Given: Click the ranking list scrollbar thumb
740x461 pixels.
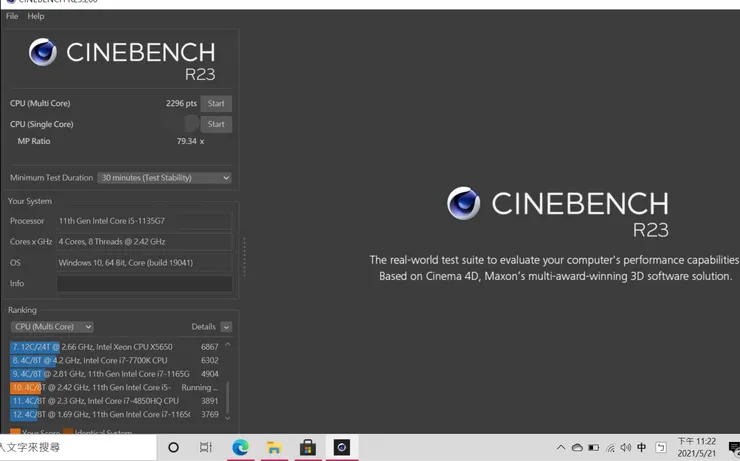Looking at the screenshot, I should pyautogui.click(x=227, y=396).
